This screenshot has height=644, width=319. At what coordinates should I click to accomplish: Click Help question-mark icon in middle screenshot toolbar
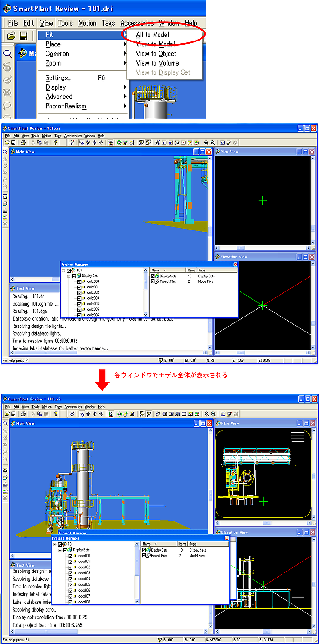[56, 143]
